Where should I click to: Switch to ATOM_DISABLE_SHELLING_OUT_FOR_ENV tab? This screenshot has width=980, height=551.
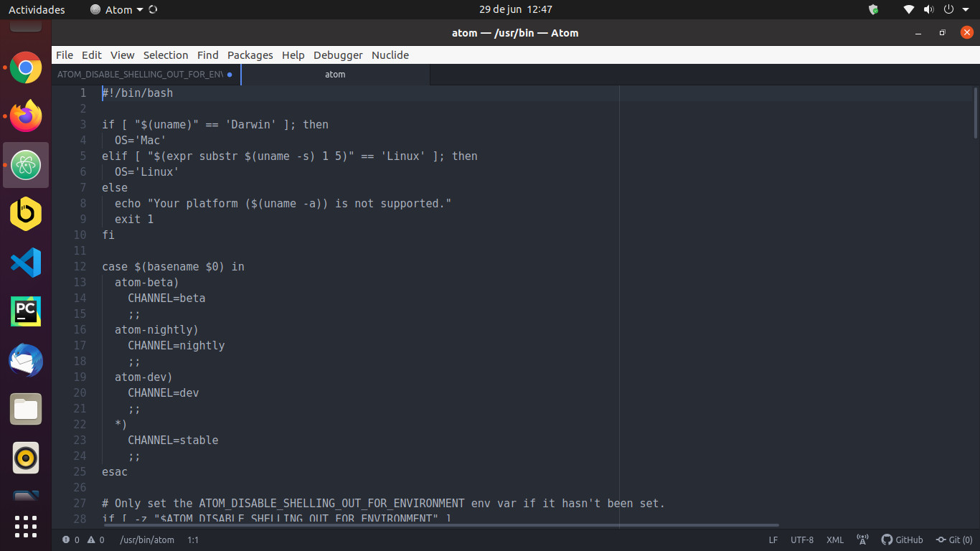(x=146, y=75)
